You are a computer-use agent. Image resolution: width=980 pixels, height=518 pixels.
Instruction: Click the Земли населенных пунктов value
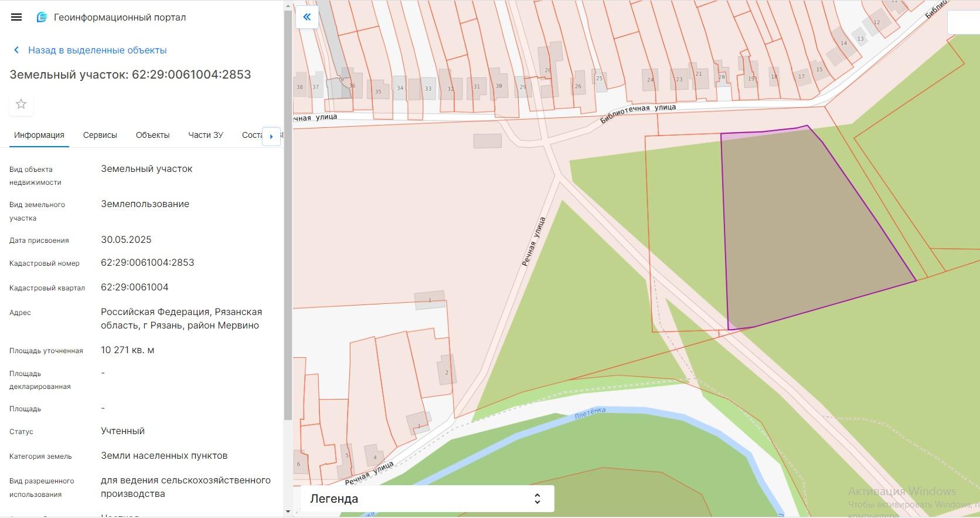tap(164, 455)
